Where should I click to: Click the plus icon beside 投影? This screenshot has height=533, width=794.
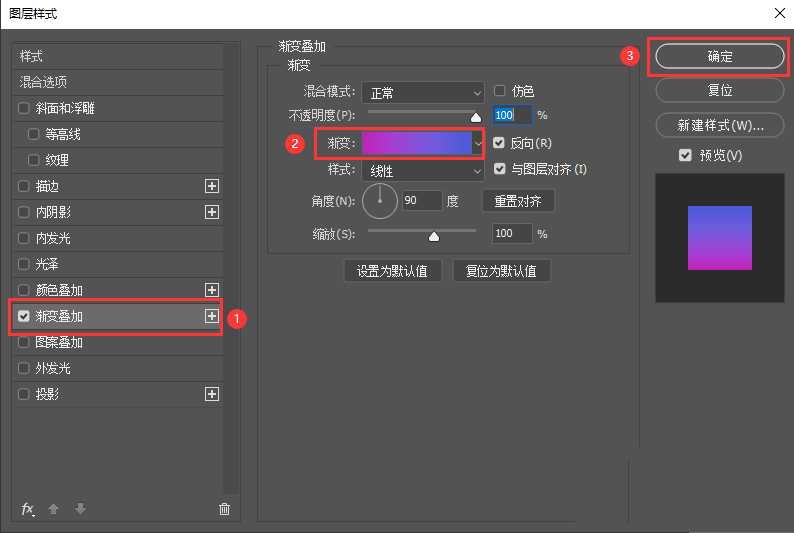[212, 394]
